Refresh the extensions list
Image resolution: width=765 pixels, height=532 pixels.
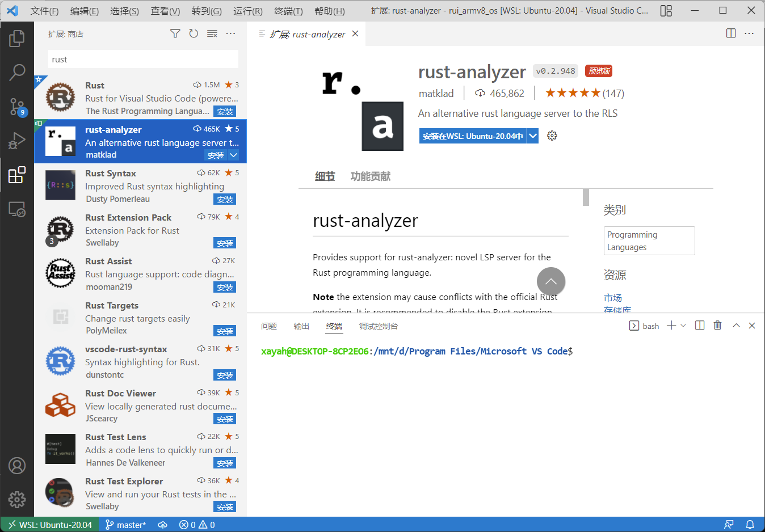(194, 34)
